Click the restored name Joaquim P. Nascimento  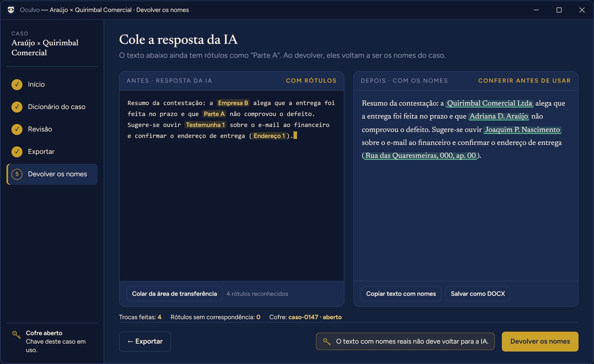coord(522,129)
